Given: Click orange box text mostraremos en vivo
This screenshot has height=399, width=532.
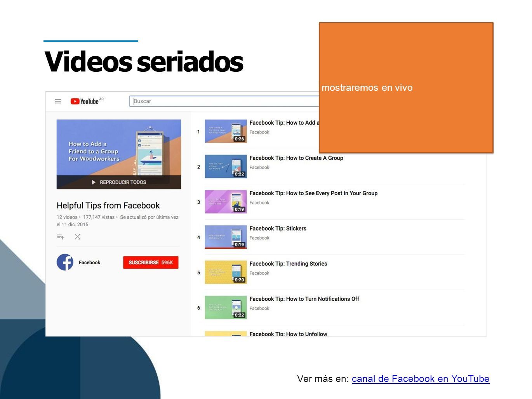Looking at the screenshot, I should (367, 88).
